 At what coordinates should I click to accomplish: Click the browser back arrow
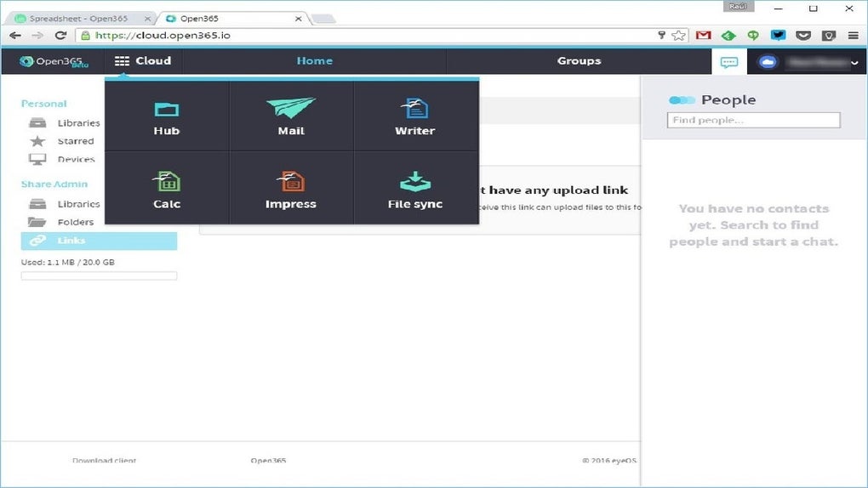[x=15, y=36]
